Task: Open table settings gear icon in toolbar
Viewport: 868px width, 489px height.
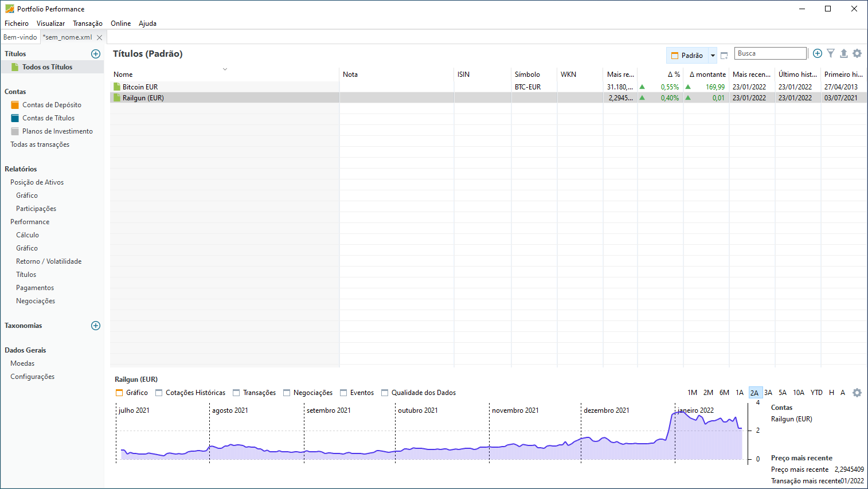Action: click(857, 53)
